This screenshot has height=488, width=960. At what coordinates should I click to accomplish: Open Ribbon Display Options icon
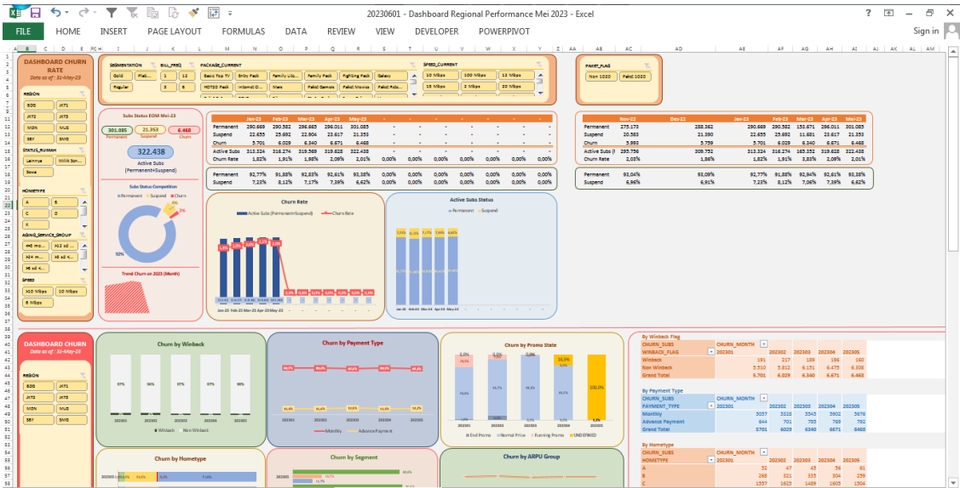coord(888,13)
